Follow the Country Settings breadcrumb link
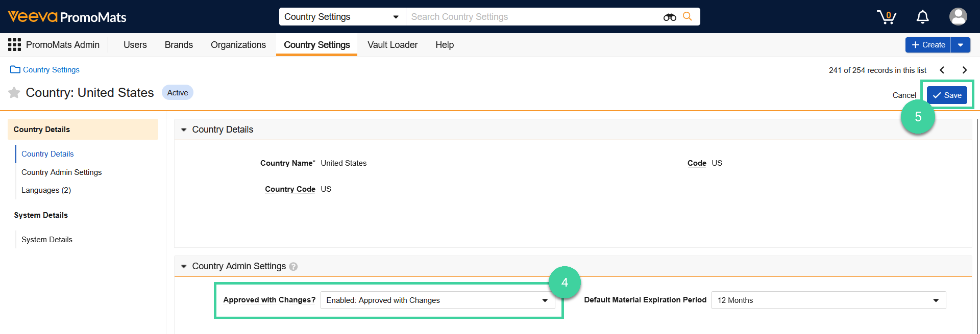980x334 pixels. point(51,70)
